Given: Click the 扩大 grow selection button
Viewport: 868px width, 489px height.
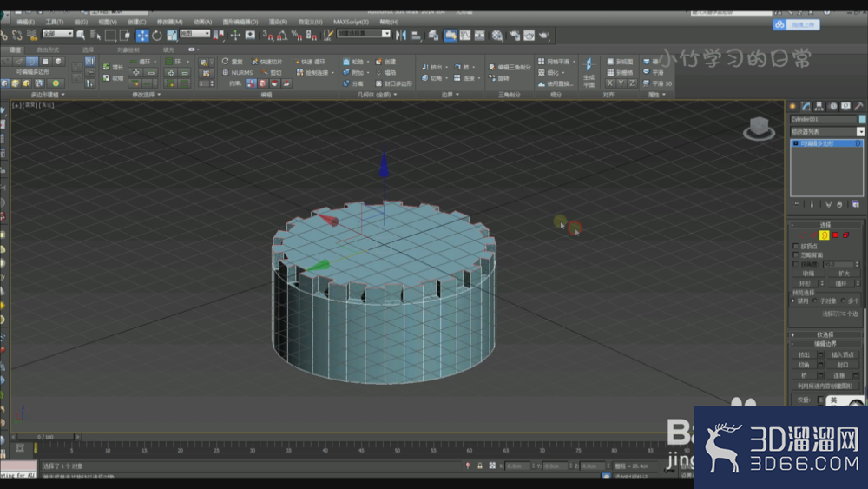Looking at the screenshot, I should pyautogui.click(x=844, y=274).
